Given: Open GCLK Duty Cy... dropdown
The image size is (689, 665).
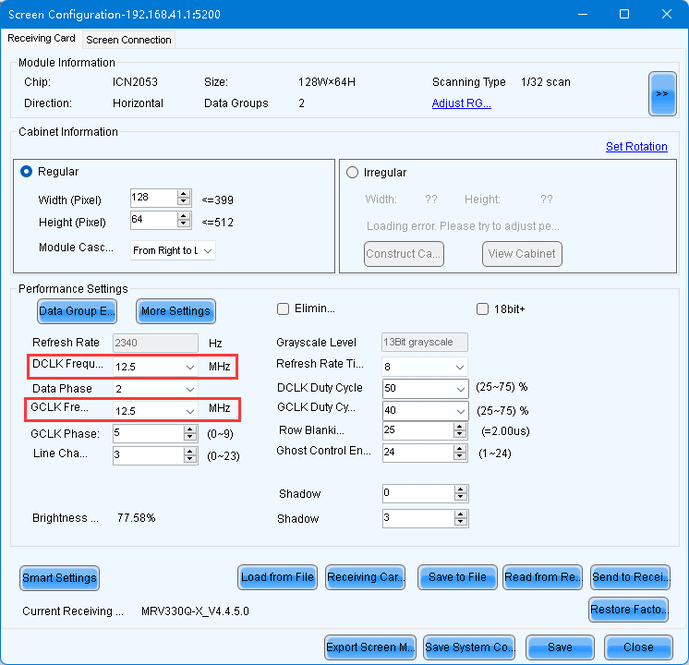Looking at the screenshot, I should [424, 411].
